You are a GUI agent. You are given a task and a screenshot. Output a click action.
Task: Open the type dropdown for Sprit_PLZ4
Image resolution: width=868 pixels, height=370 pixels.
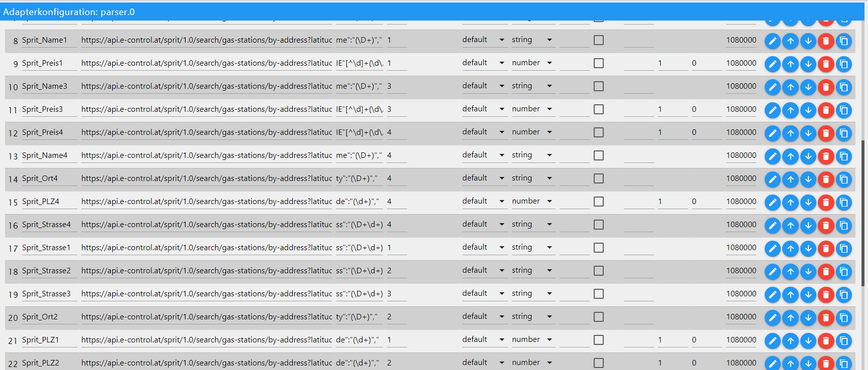tap(533, 201)
